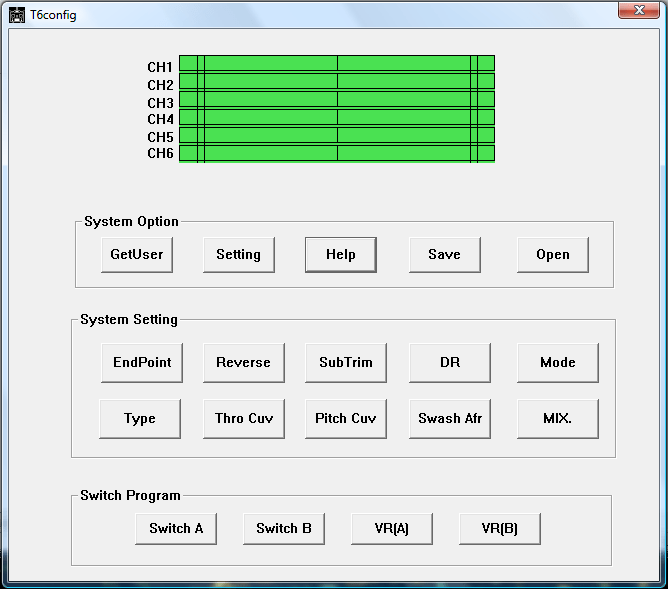This screenshot has height=589, width=668.
Task: Click the CH1 channel level bar
Action: 337,63
